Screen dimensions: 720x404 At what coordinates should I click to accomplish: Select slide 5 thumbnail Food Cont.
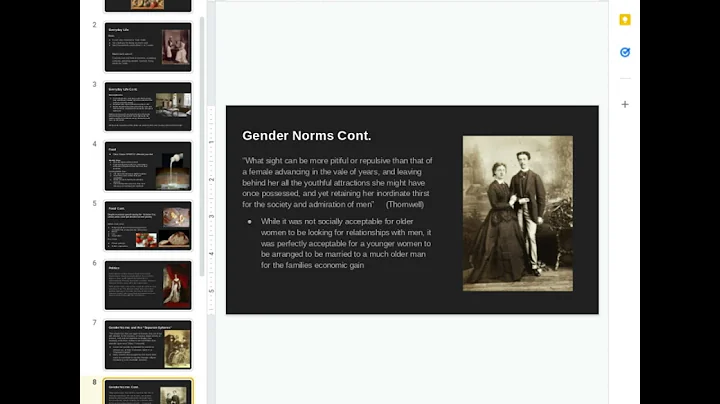click(x=148, y=226)
